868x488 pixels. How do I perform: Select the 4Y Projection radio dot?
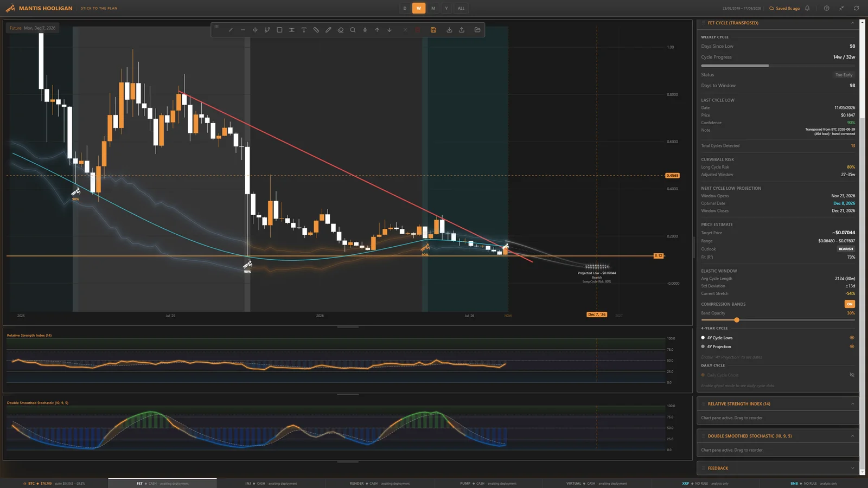[703, 346]
